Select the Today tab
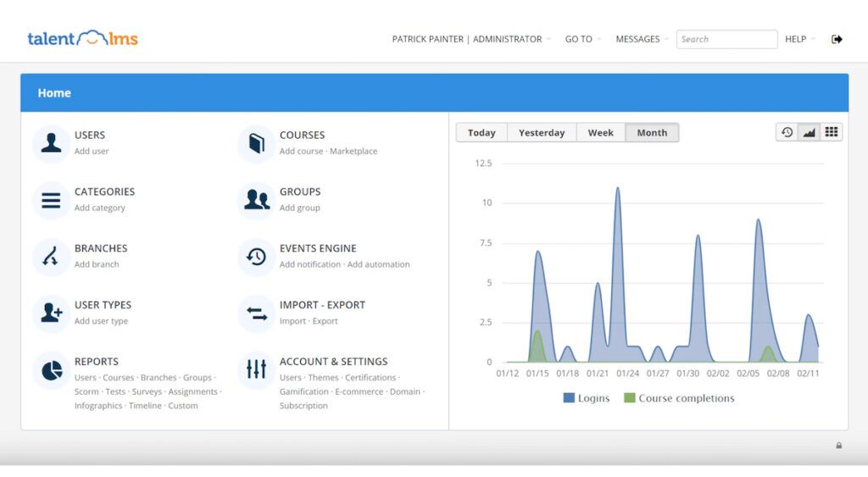This screenshot has width=868, height=477. pos(481,133)
